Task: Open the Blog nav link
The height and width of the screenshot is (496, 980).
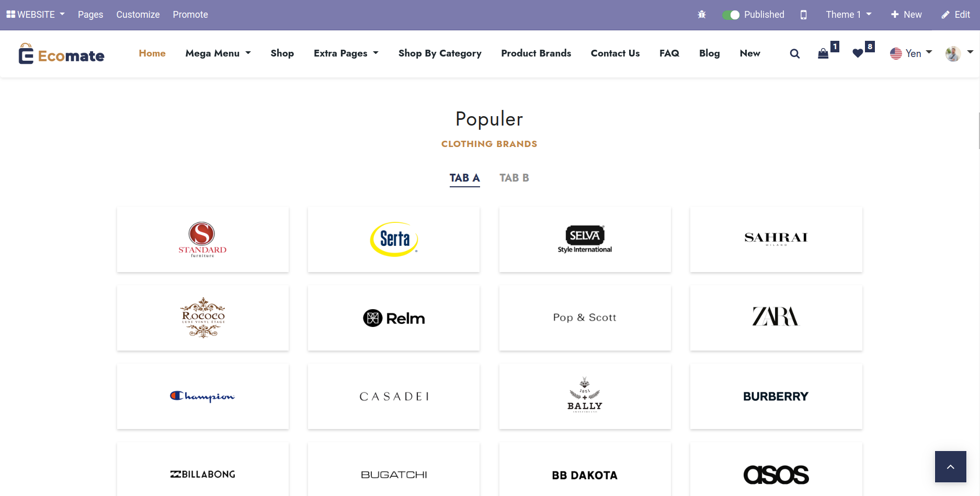Action: (710, 53)
